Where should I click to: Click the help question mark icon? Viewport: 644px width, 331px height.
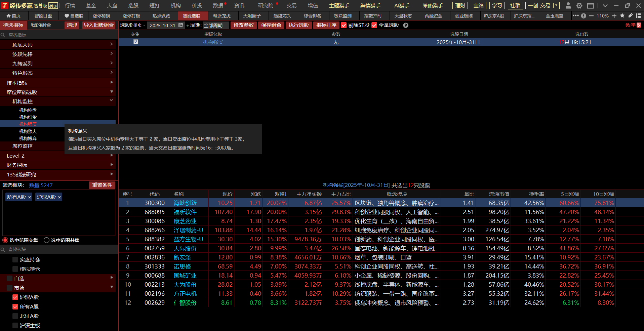pyautogui.click(x=406, y=25)
